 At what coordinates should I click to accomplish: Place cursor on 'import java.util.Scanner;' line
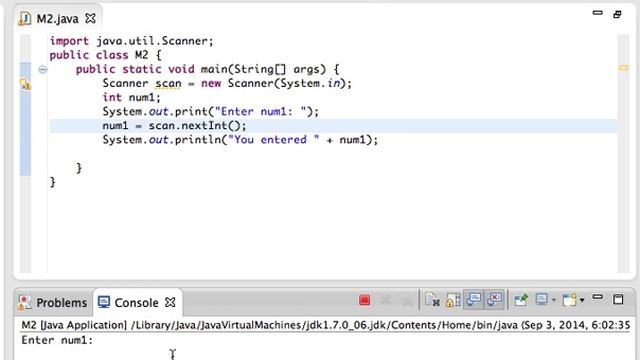(131, 41)
